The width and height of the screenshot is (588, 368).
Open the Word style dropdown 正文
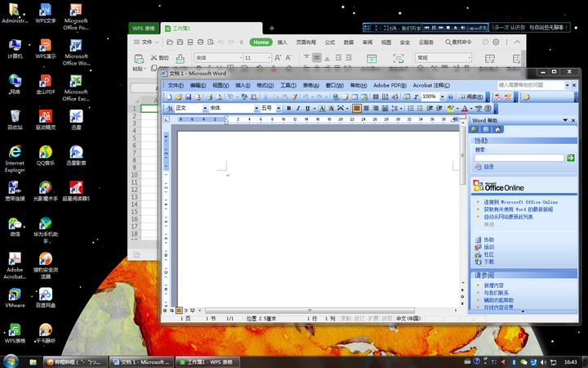pyautogui.click(x=205, y=109)
